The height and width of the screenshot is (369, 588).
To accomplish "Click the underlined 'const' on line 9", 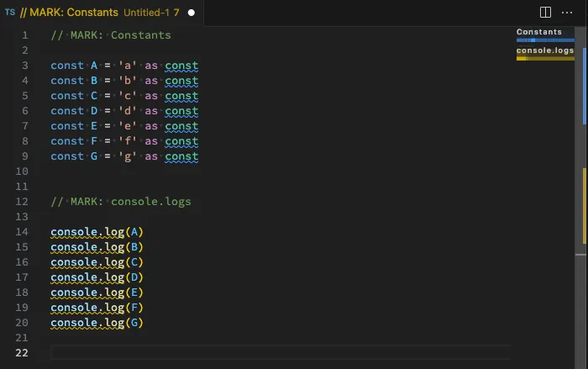I will coord(181,156).
